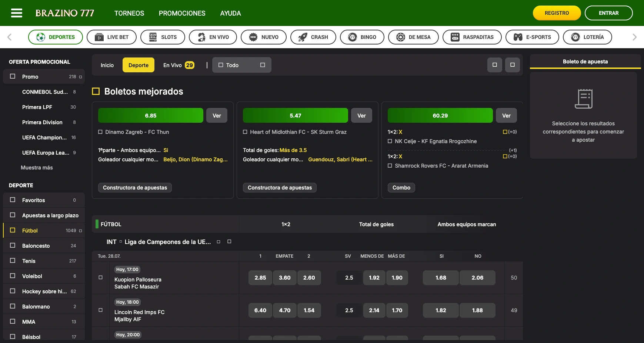Open the PROMOCIONES menu
Screen dimensions: 644x343
(182, 13)
